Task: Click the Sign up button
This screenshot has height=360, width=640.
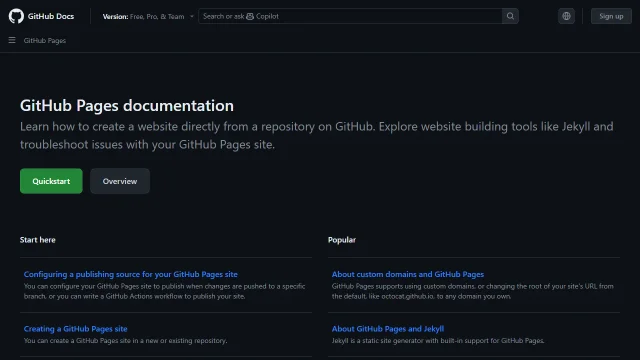Action: pyautogui.click(x=611, y=16)
